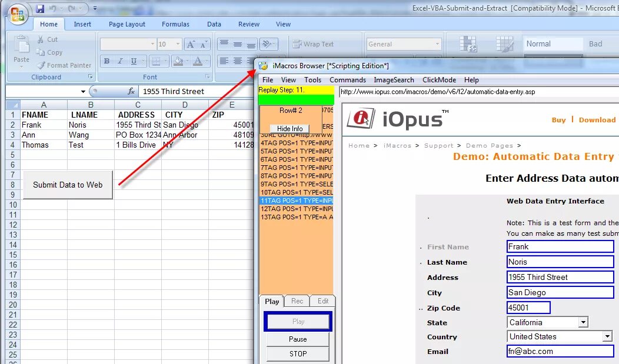
Task: Click the insert function fx icon
Action: click(131, 92)
